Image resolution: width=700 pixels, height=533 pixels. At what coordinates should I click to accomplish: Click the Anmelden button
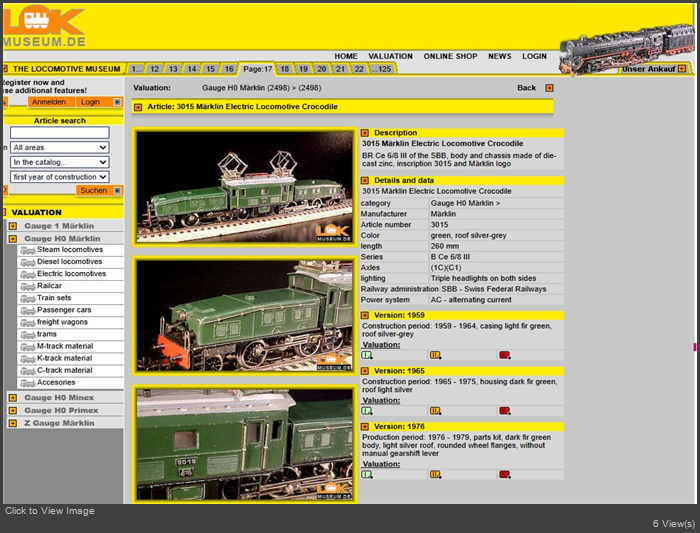[x=51, y=102]
